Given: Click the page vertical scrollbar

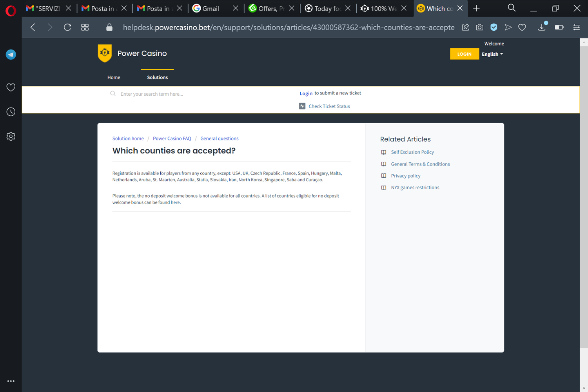Looking at the screenshot, I should coord(584,196).
